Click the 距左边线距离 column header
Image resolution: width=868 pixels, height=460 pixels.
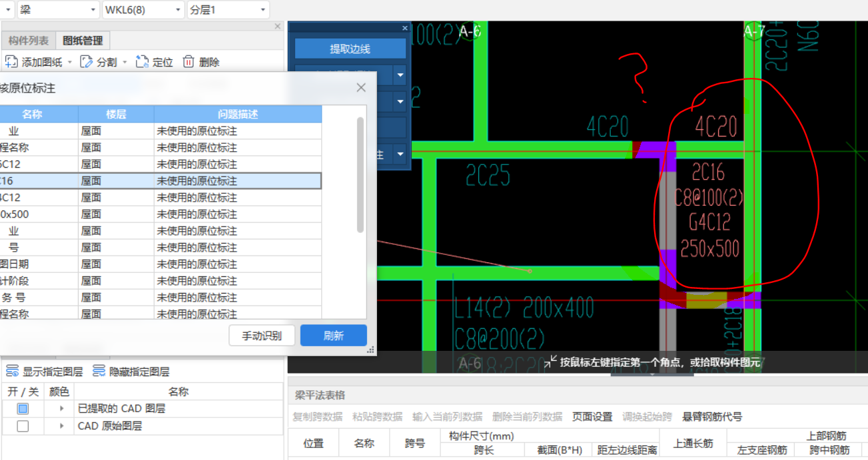[x=626, y=450]
